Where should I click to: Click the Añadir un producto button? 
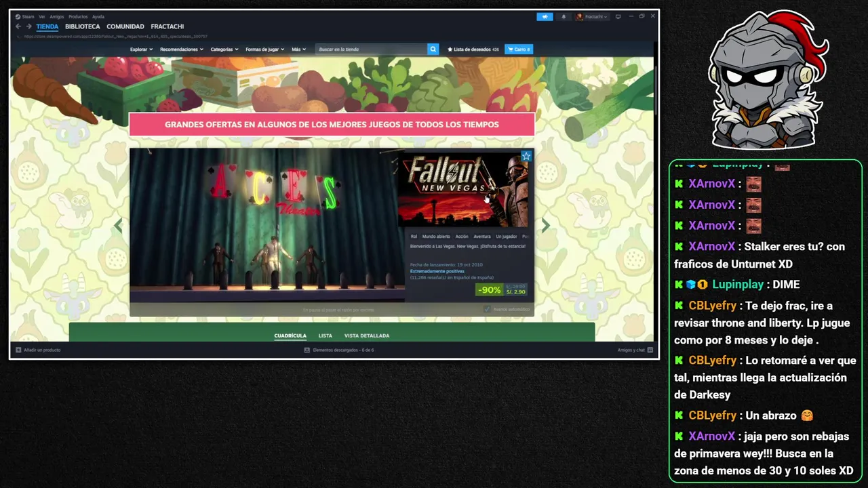tap(39, 350)
